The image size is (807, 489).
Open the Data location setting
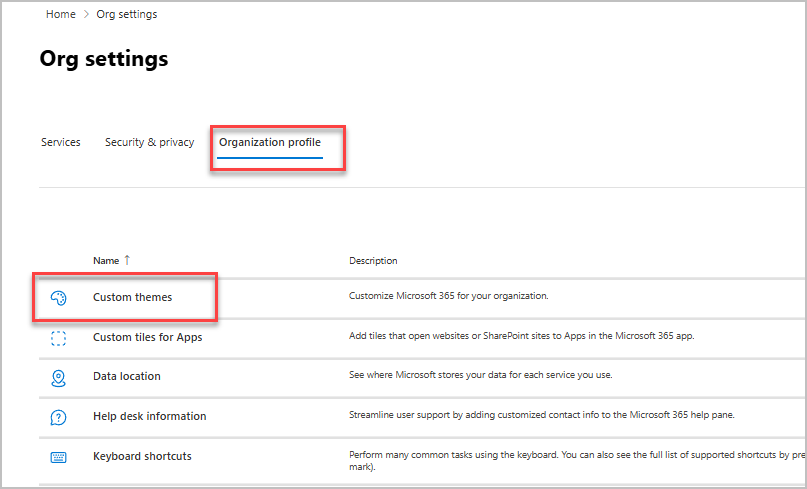point(126,377)
